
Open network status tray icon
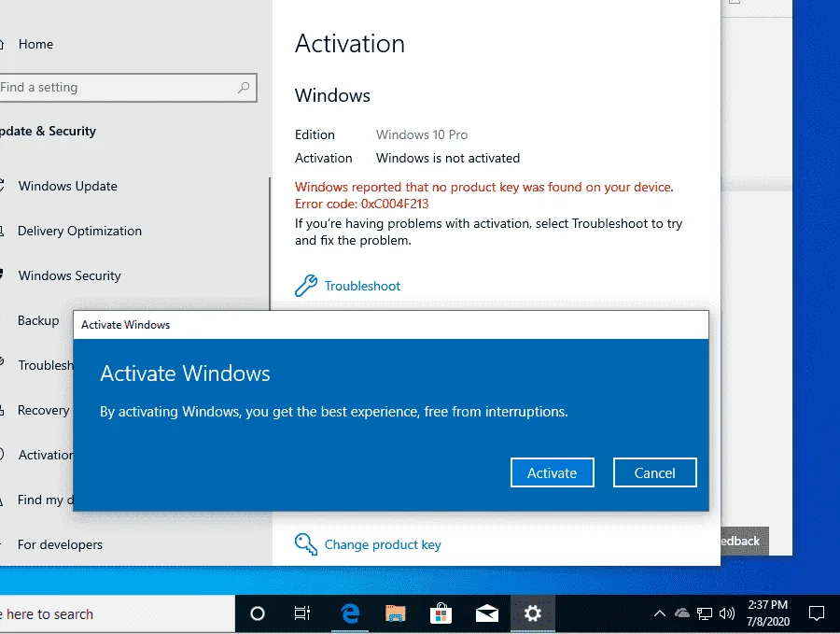(705, 613)
